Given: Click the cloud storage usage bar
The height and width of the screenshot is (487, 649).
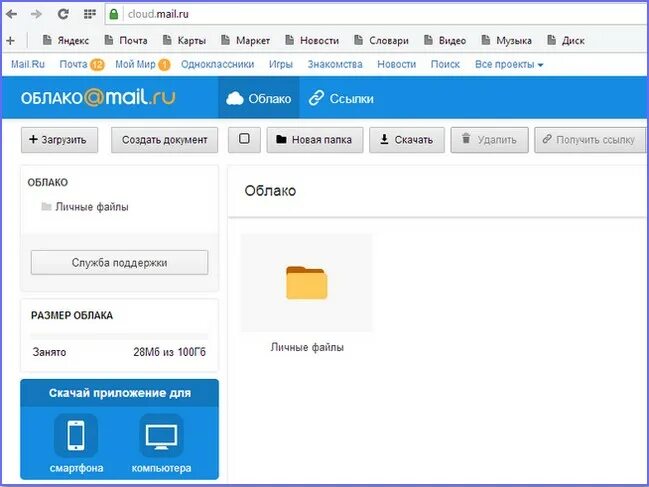Looking at the screenshot, I should [x=119, y=336].
